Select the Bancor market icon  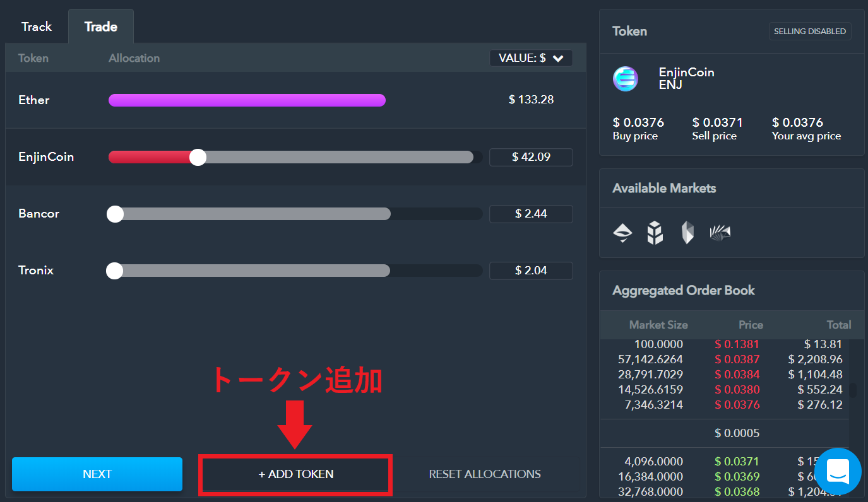click(655, 233)
